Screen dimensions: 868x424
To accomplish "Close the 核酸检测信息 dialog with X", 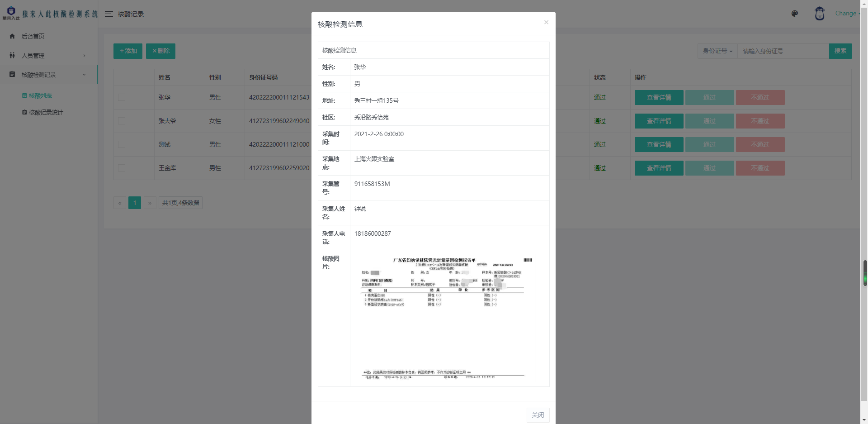I will click(546, 22).
